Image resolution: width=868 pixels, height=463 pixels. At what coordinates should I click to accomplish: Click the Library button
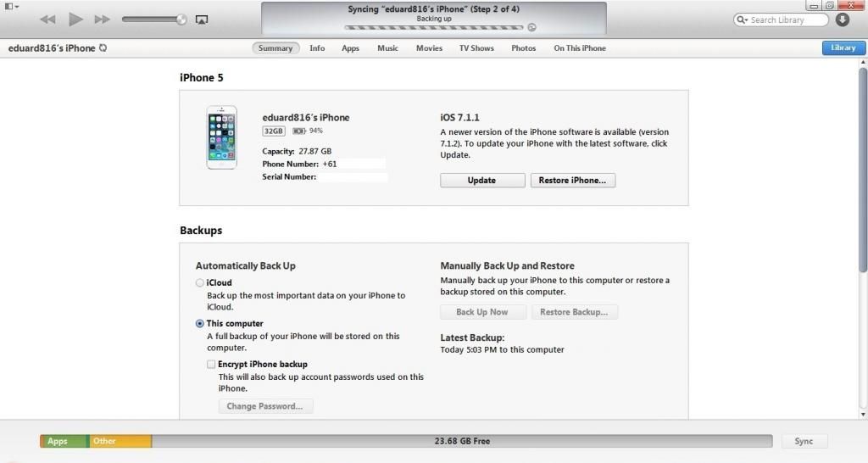pos(843,47)
